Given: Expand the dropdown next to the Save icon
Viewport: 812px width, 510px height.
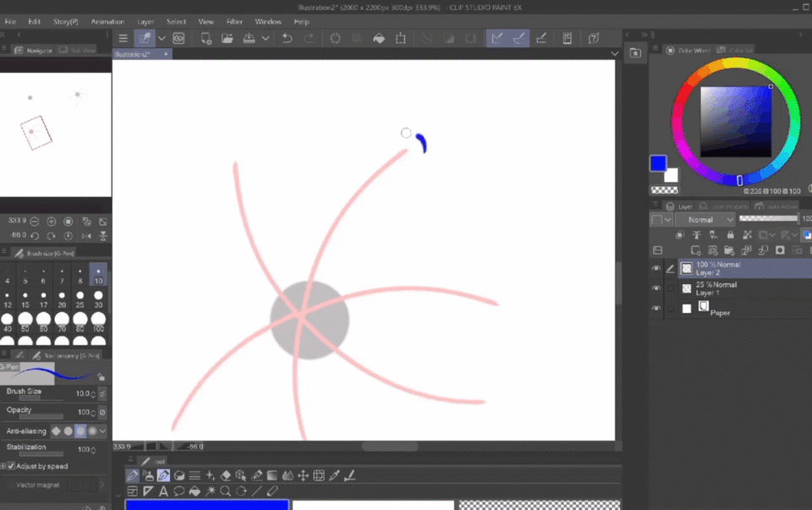Looking at the screenshot, I should (266, 38).
